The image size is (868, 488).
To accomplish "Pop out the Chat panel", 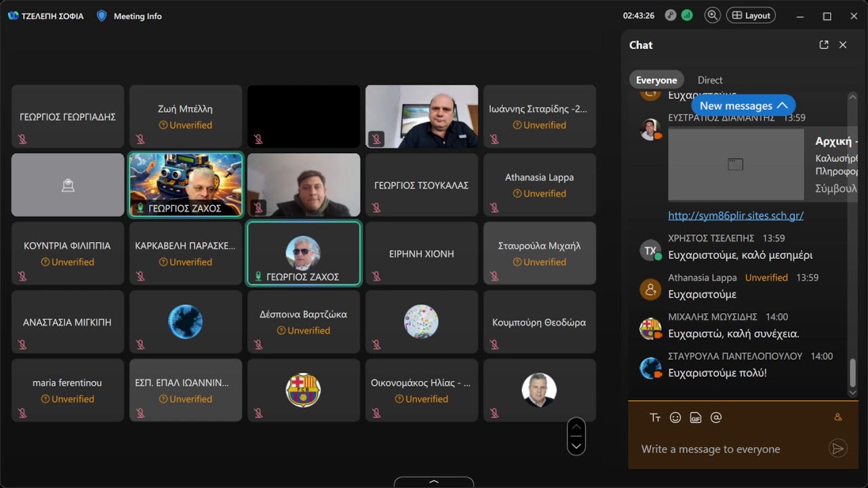I will pos(824,45).
